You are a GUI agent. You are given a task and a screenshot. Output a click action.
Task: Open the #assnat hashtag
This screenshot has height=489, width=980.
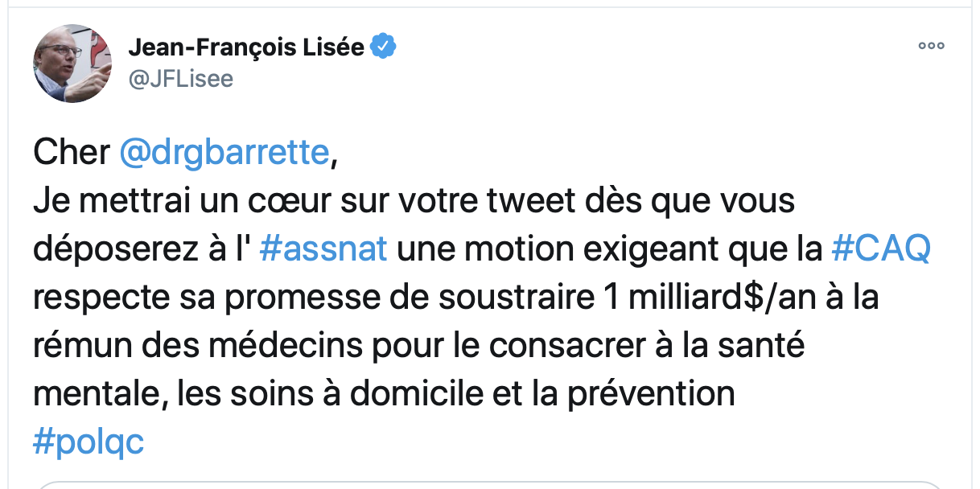(324, 249)
